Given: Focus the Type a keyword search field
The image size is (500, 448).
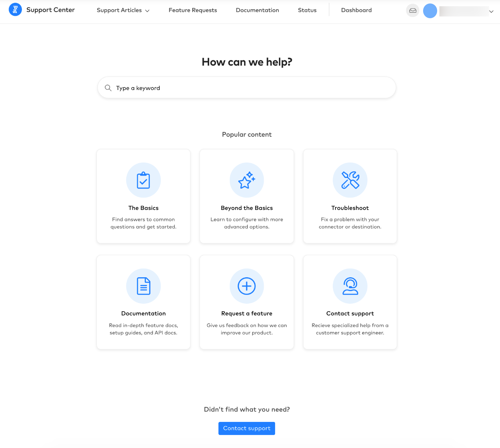Looking at the screenshot, I should [x=247, y=88].
